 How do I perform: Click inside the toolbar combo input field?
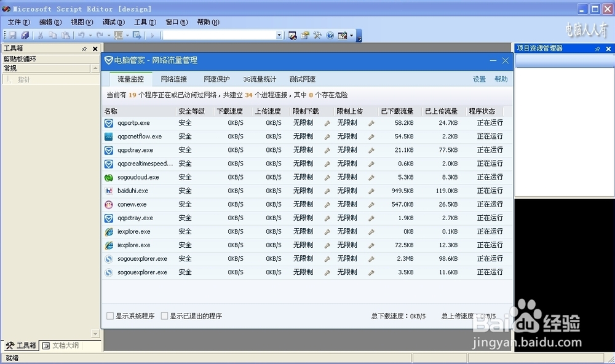tap(220, 35)
